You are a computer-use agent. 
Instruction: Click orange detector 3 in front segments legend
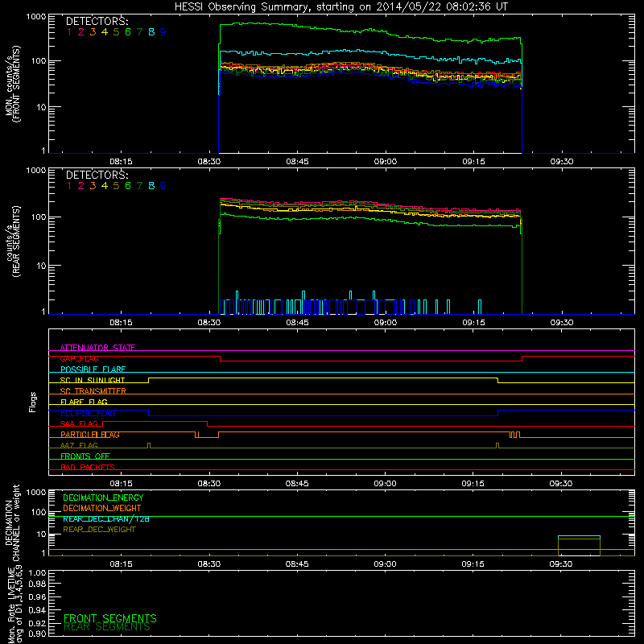[x=93, y=32]
